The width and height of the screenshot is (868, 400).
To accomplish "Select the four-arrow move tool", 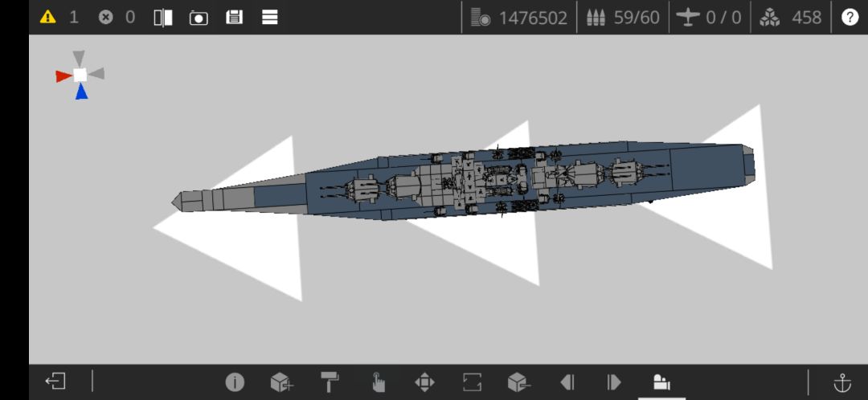I will [424, 382].
